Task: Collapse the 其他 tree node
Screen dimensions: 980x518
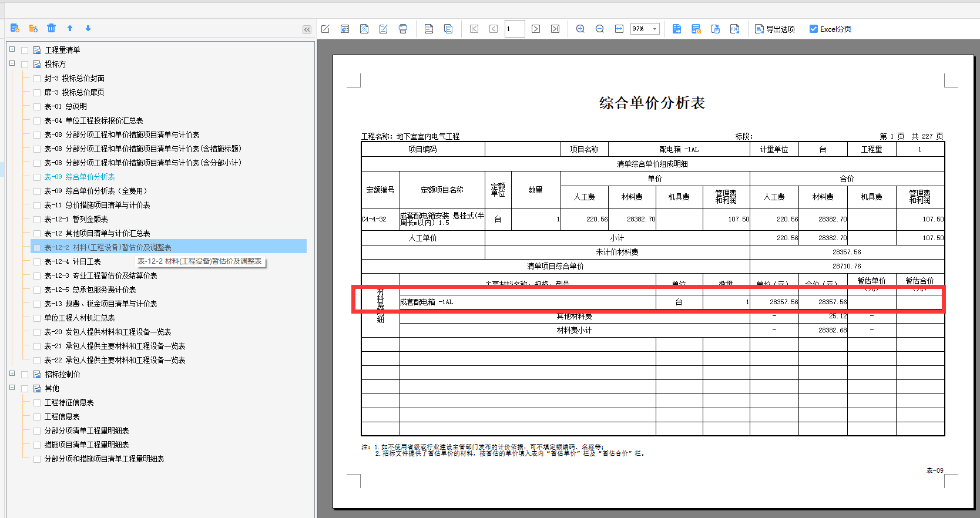Action: click(x=12, y=388)
